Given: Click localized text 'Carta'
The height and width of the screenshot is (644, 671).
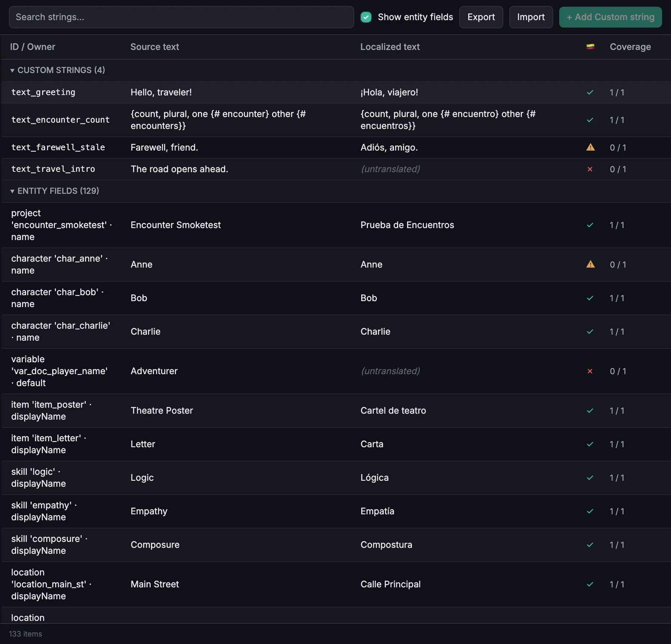Looking at the screenshot, I should click(x=372, y=444).
